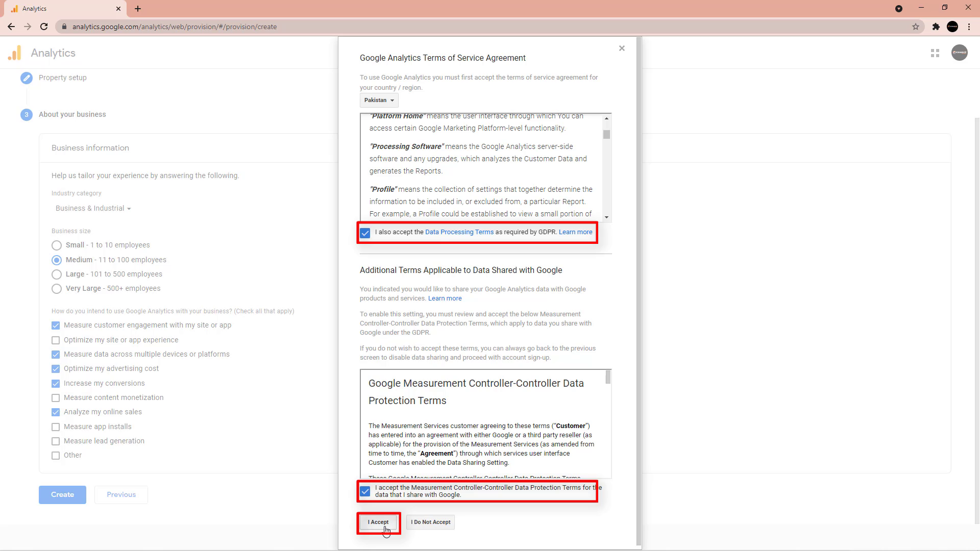
Task: Select Very Large 500+ employees radio
Action: point(57,289)
